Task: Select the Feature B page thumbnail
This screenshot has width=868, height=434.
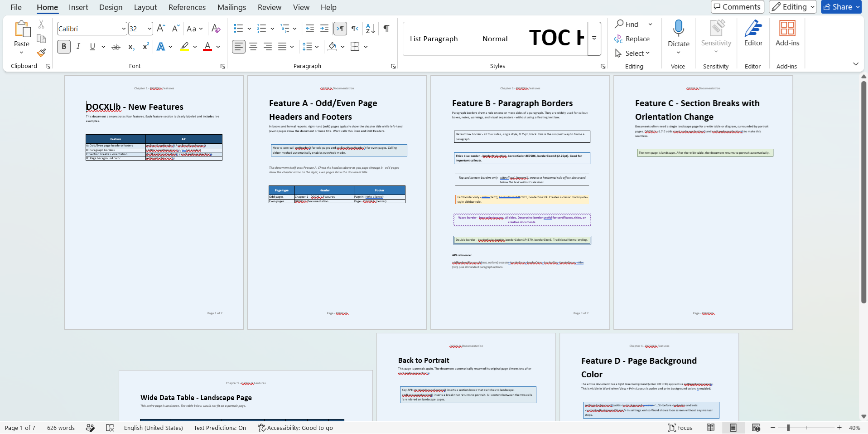Action: 520,202
